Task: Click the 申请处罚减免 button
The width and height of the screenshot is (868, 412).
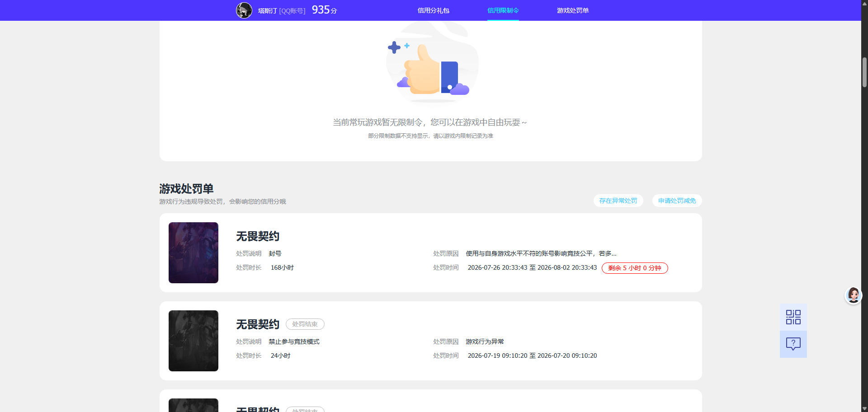Action: (677, 201)
